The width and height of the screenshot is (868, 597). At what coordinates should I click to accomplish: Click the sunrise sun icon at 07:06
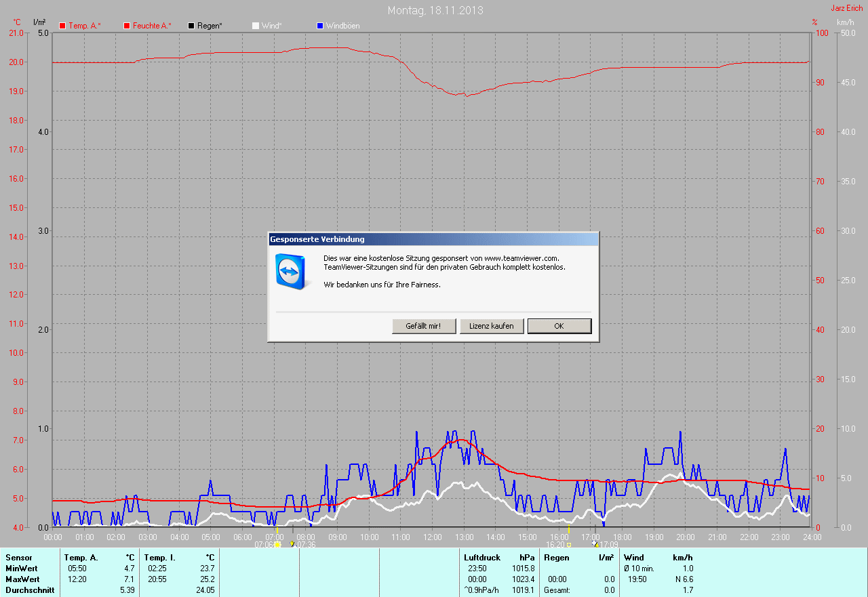277,544
